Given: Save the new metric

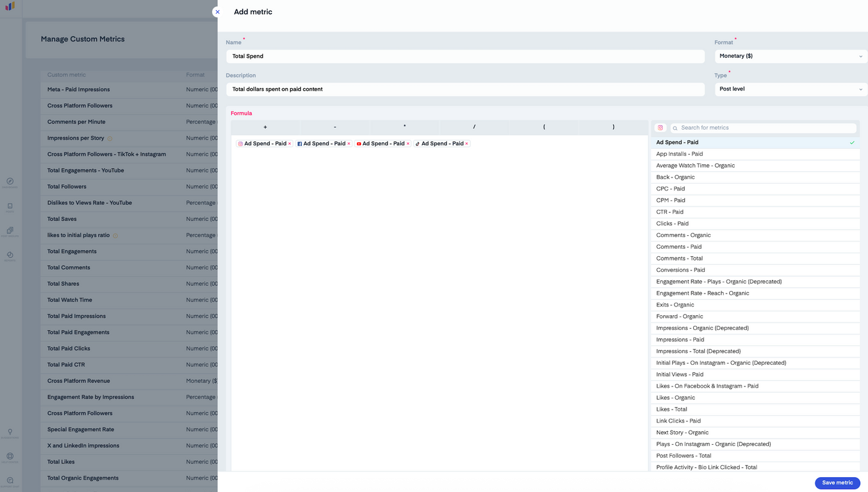Looking at the screenshot, I should pyautogui.click(x=837, y=483).
